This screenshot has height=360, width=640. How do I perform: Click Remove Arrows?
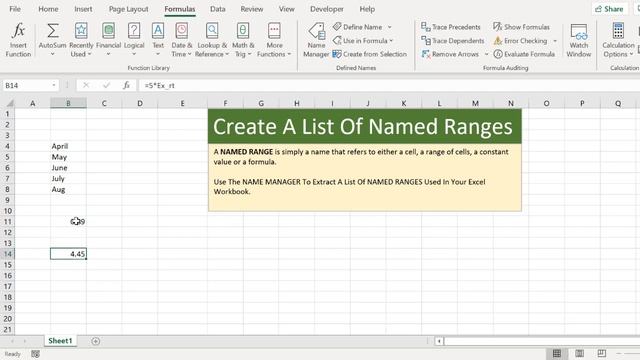coord(450,54)
